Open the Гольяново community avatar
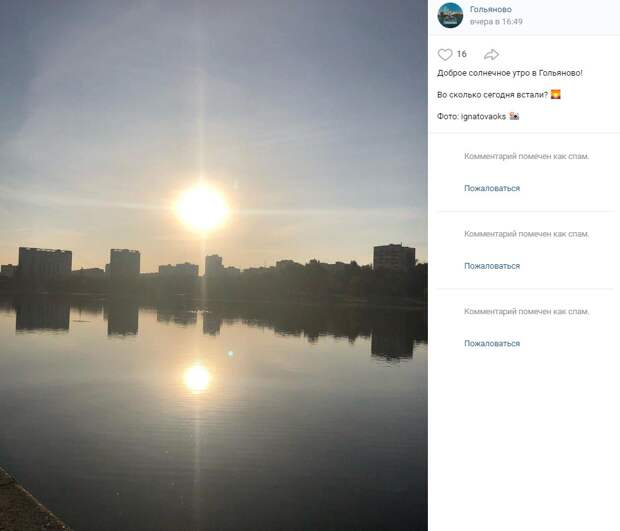Screen dimensions: 620x531 [450, 15]
